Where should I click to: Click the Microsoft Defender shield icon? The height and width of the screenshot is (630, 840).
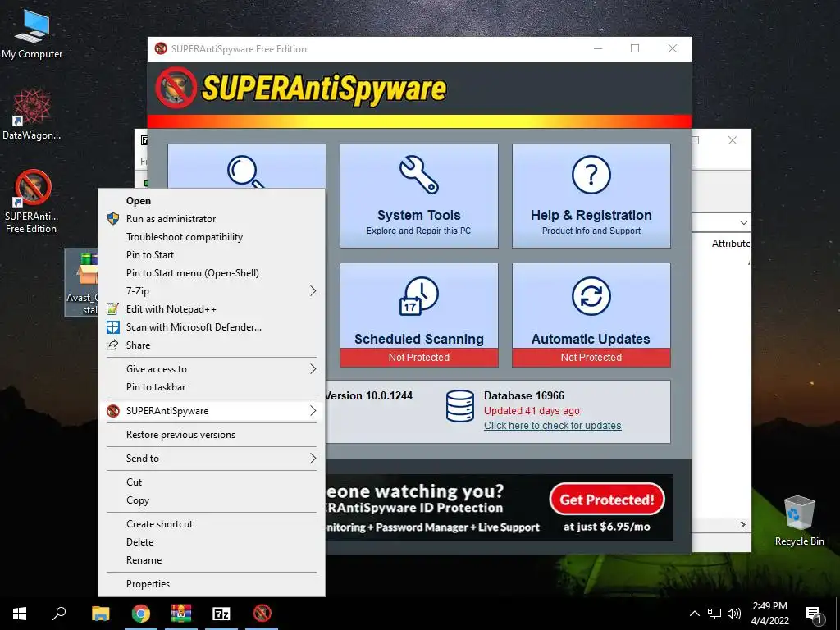113,326
